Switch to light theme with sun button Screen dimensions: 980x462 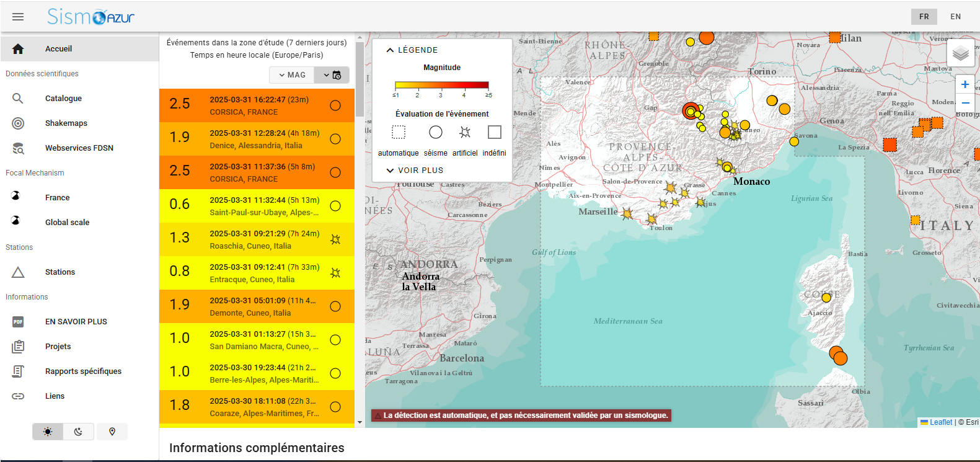click(48, 432)
